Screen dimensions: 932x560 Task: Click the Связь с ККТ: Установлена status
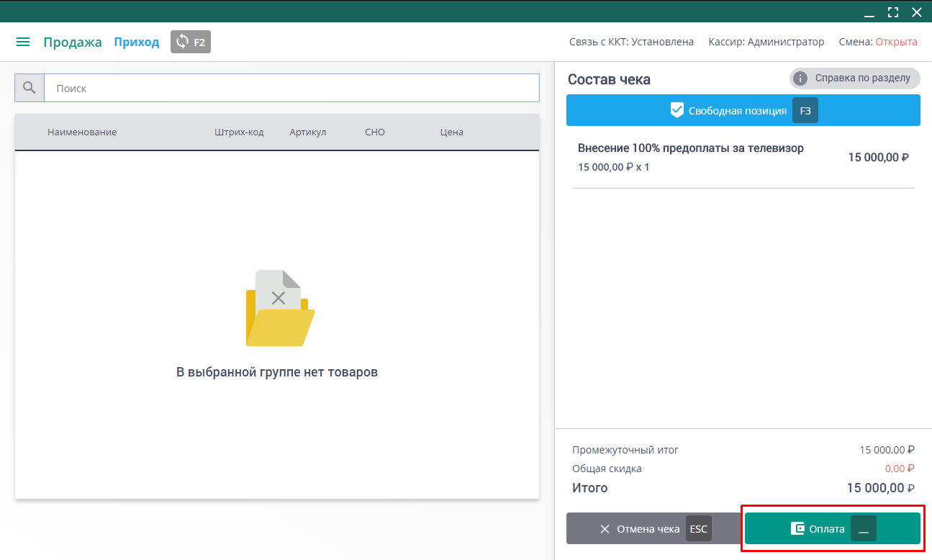tap(631, 42)
